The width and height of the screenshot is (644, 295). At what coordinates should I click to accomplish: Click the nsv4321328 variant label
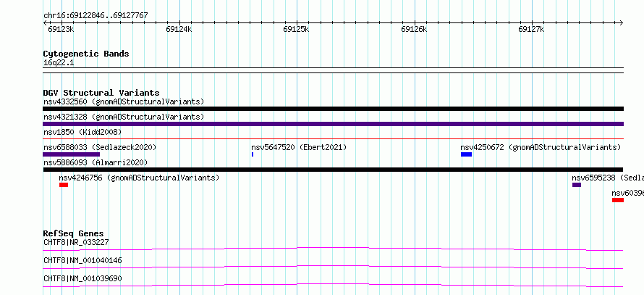pyautogui.click(x=124, y=117)
